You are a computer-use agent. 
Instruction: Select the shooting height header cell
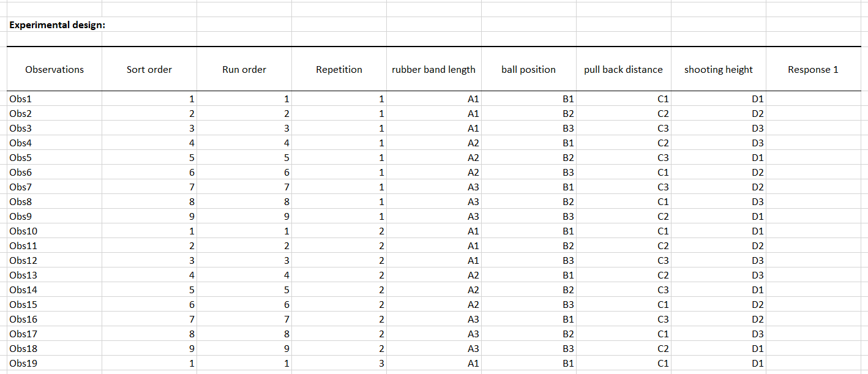pyautogui.click(x=719, y=69)
